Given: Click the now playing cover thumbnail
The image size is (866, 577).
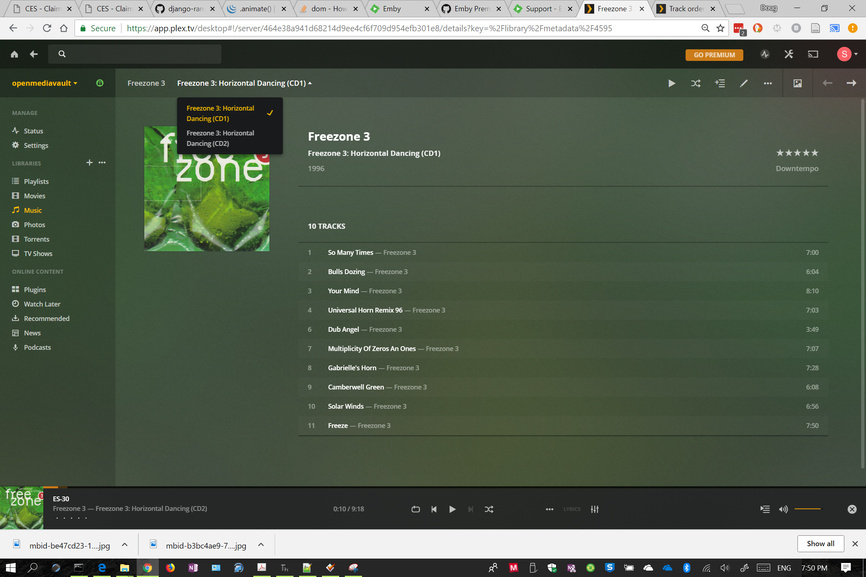Looking at the screenshot, I should tap(22, 509).
